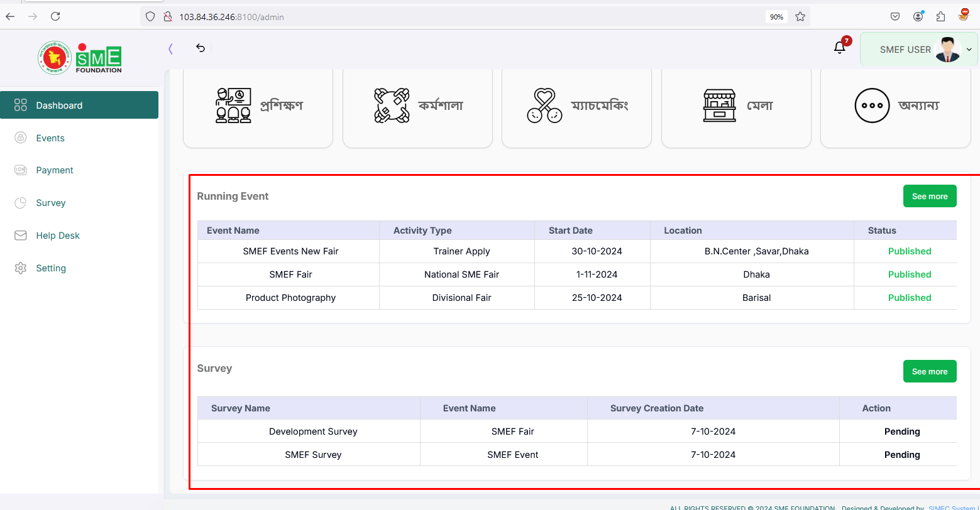Open the মেলা card label
The image size is (980, 510).
click(760, 105)
